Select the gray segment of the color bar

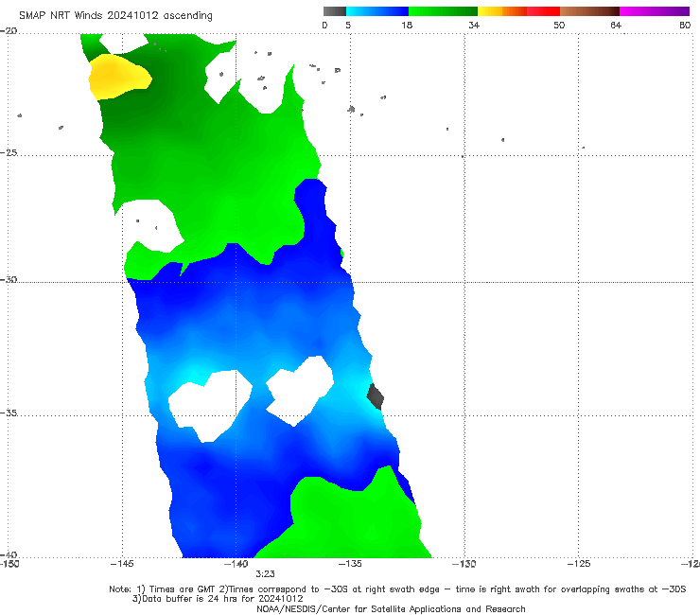[x=335, y=11]
